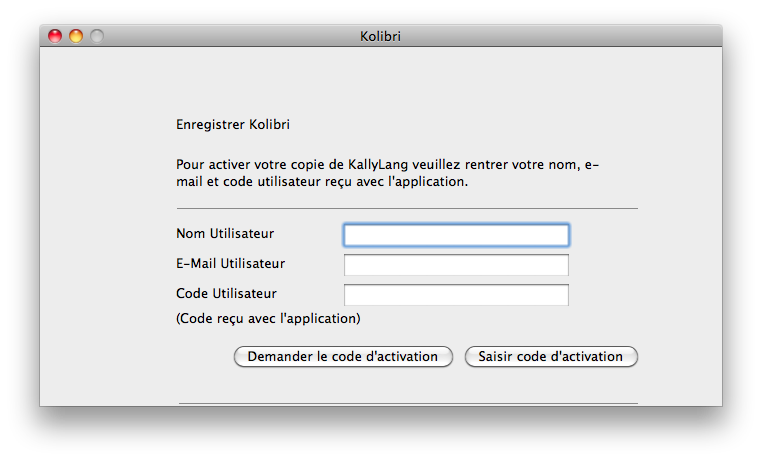Click the second description line ending in "l'application."

click(x=322, y=182)
